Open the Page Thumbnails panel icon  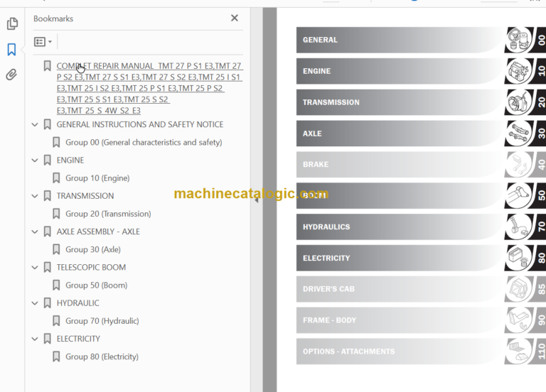(12, 23)
